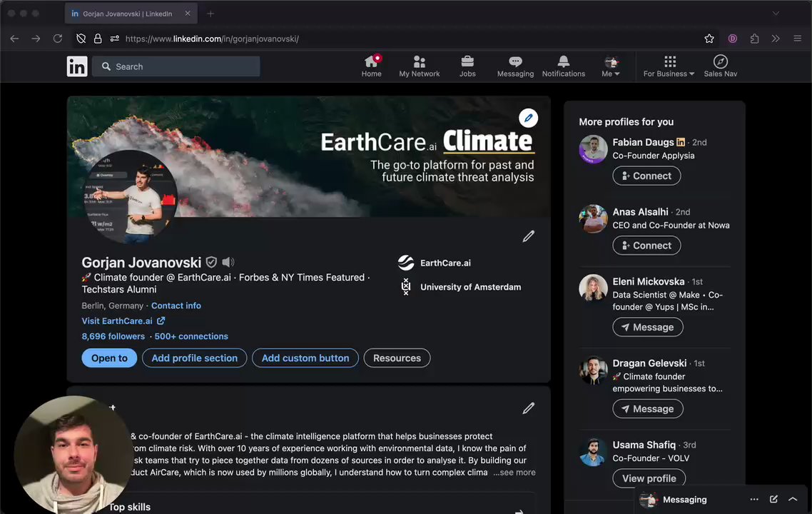This screenshot has height=514, width=812.
Task: Open the list all tabs dropdown
Action: click(x=776, y=14)
